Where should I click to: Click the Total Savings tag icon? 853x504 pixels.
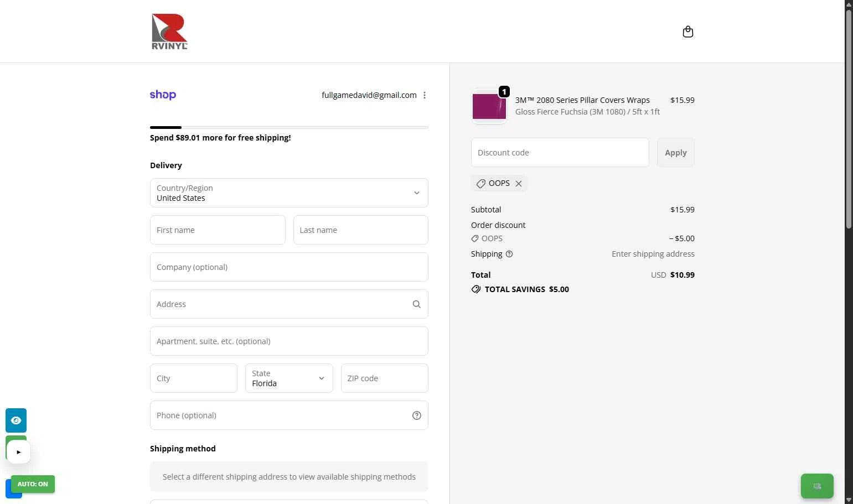click(x=476, y=289)
